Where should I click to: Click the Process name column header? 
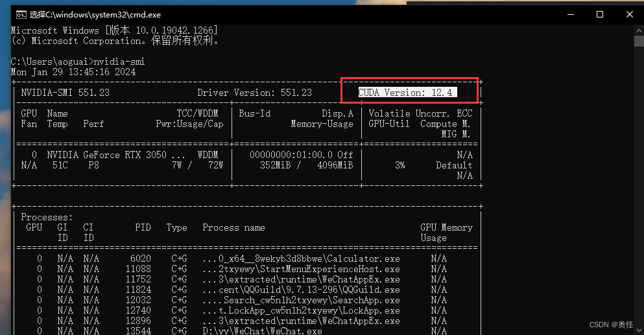click(233, 227)
